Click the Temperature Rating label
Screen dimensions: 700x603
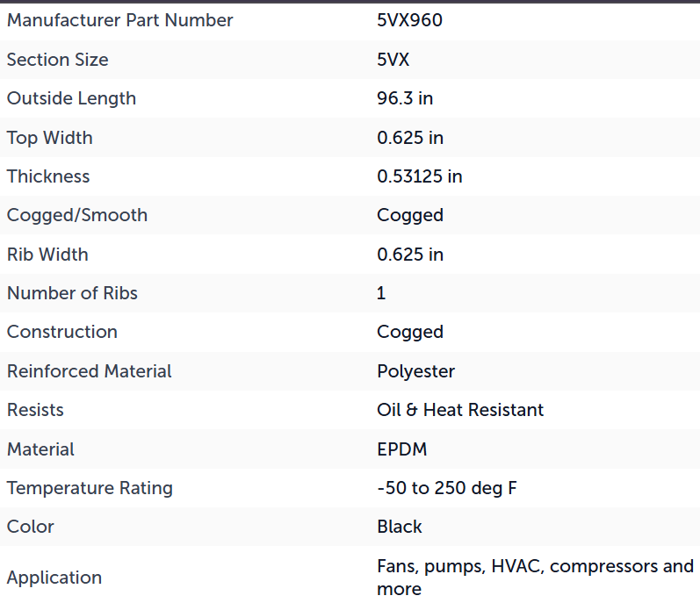point(90,488)
